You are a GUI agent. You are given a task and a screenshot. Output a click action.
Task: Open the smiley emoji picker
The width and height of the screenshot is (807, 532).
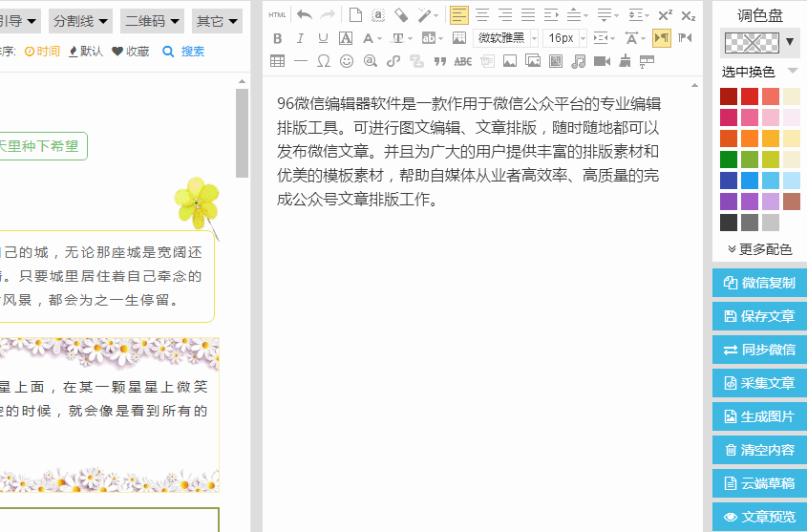(347, 61)
